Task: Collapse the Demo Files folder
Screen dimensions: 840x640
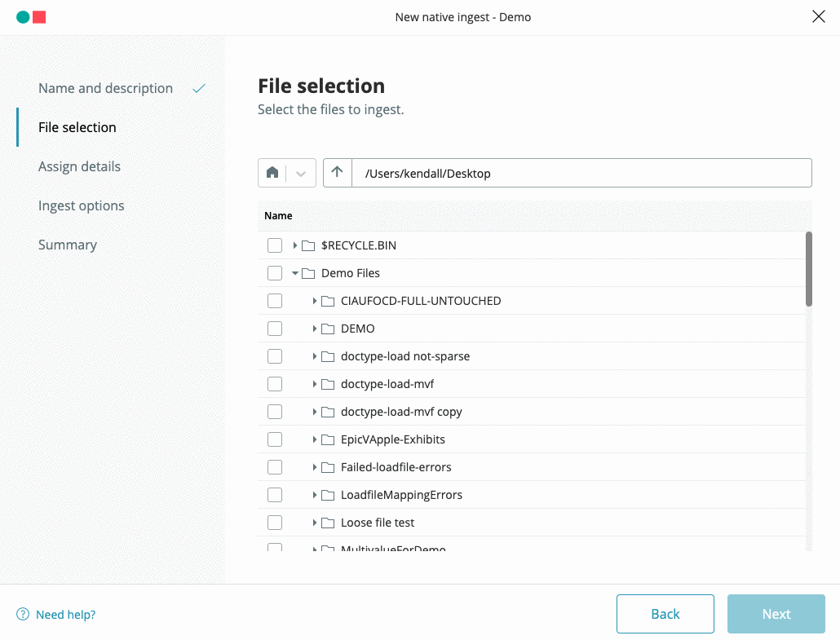Action: tap(294, 273)
